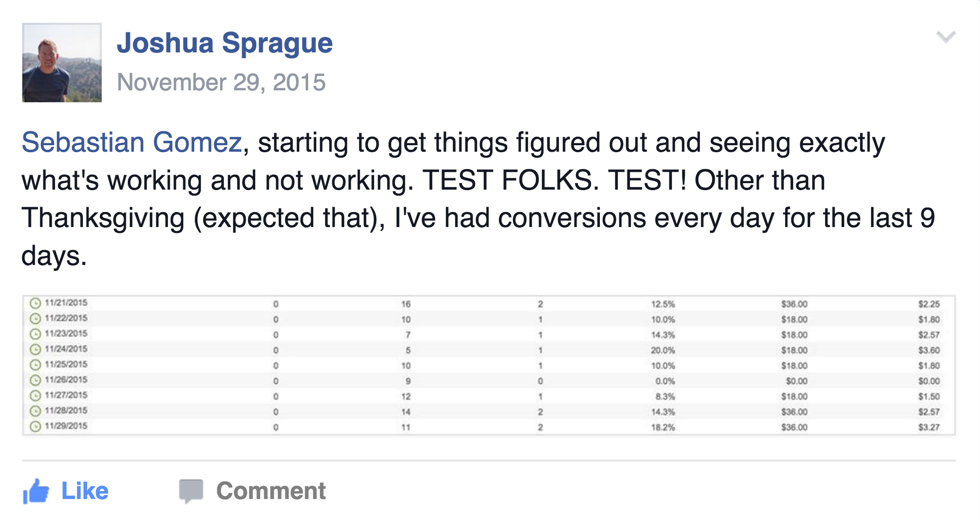Click the clock icon beside 11/26/2015
Screen dimensions: 980x520
(35, 380)
